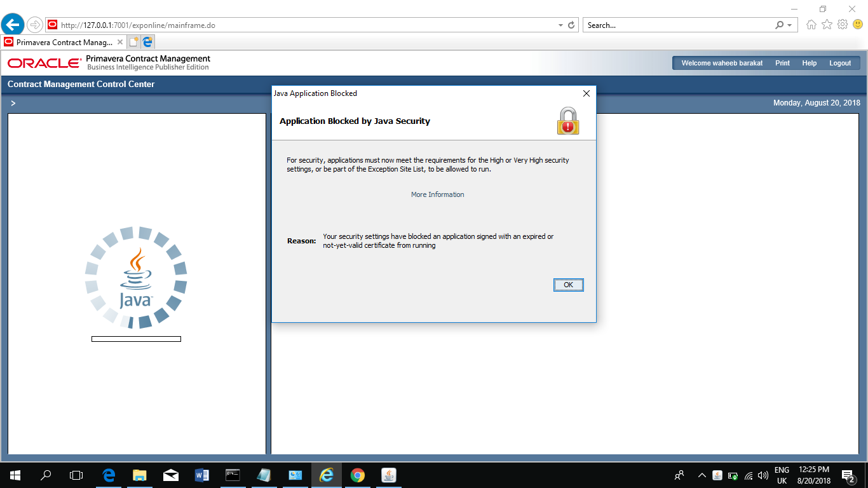Log out using the Logout link
The width and height of the screenshot is (868, 488).
(x=839, y=63)
